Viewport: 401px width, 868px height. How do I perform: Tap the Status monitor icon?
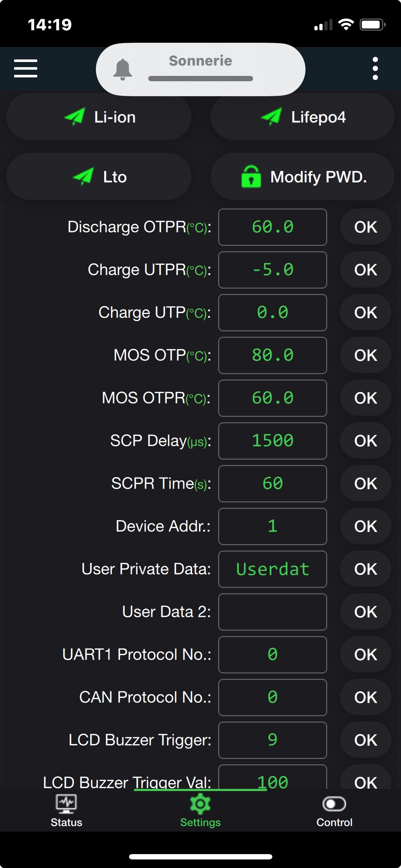click(66, 804)
